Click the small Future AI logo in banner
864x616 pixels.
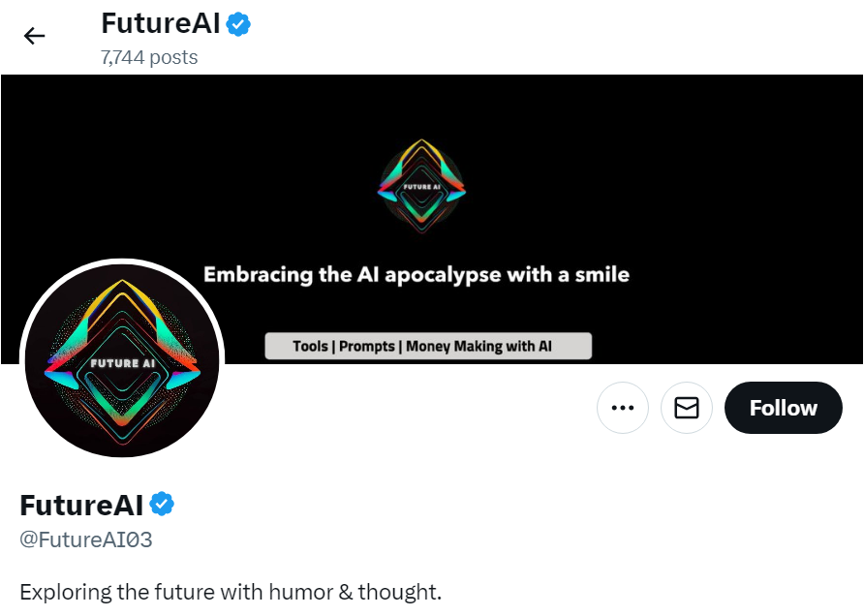click(421, 186)
